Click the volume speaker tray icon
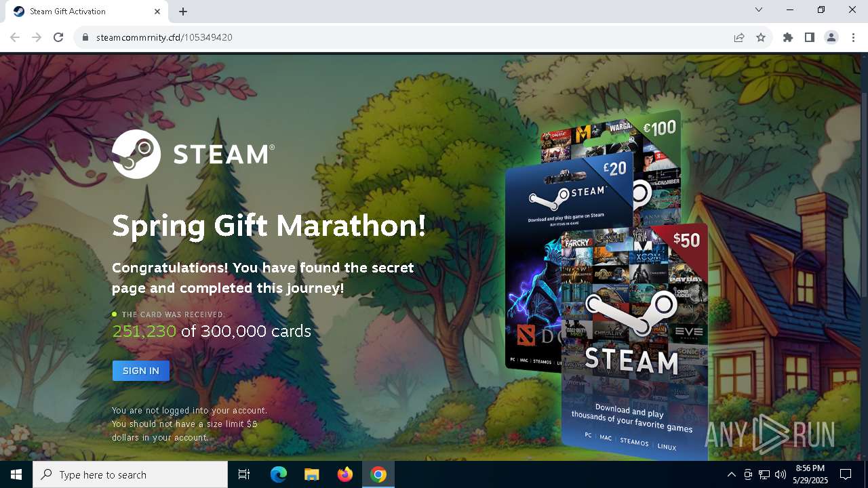Viewport: 868px width, 488px height. (781, 474)
